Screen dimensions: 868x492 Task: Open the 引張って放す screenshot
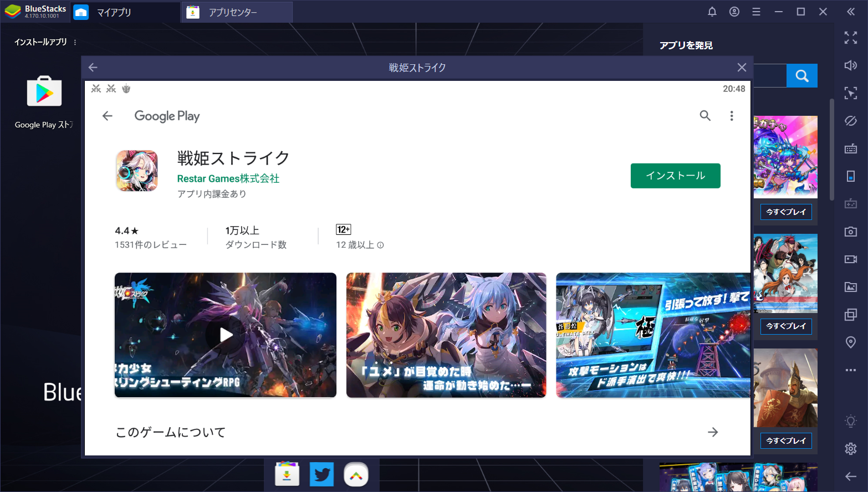tap(653, 335)
